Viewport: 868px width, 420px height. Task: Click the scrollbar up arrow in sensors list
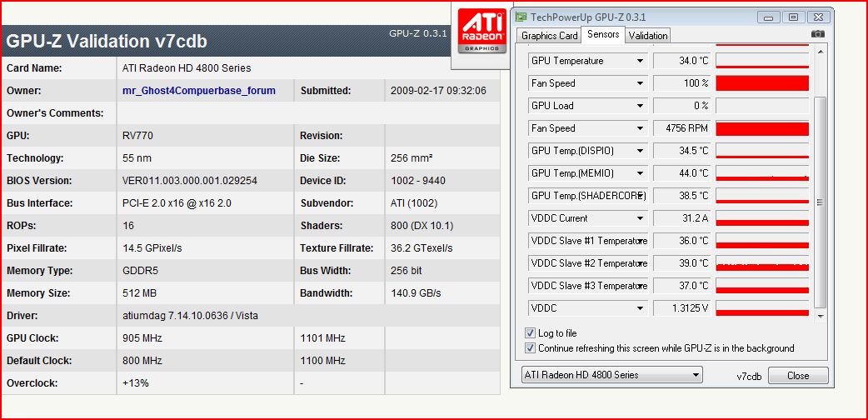pyautogui.click(x=821, y=52)
